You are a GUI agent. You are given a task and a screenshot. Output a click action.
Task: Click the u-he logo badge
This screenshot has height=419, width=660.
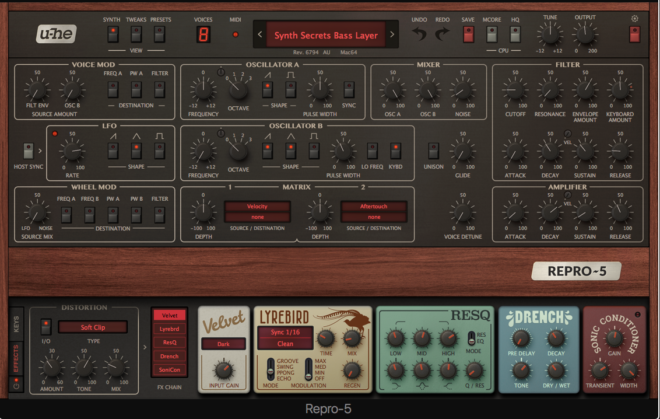pos(56,34)
